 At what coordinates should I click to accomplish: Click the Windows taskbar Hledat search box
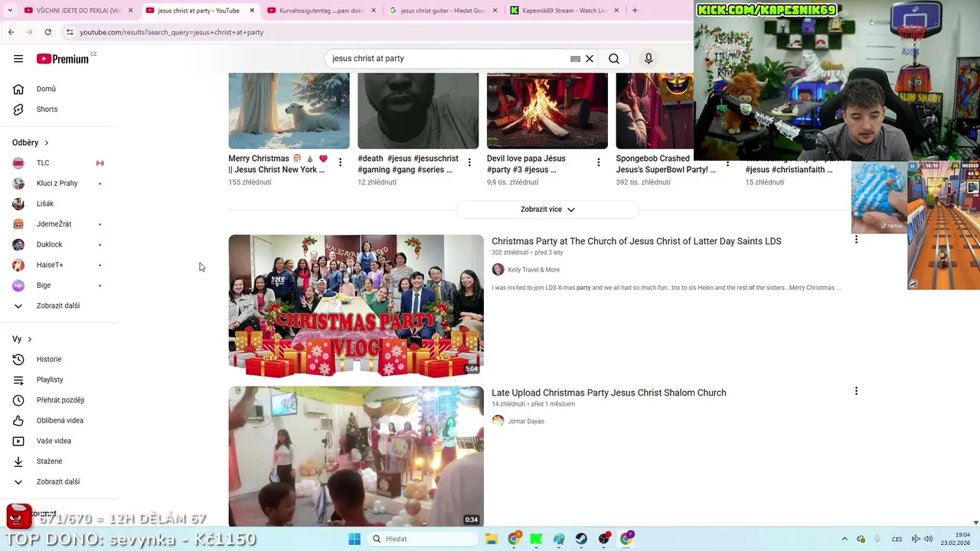click(x=423, y=539)
